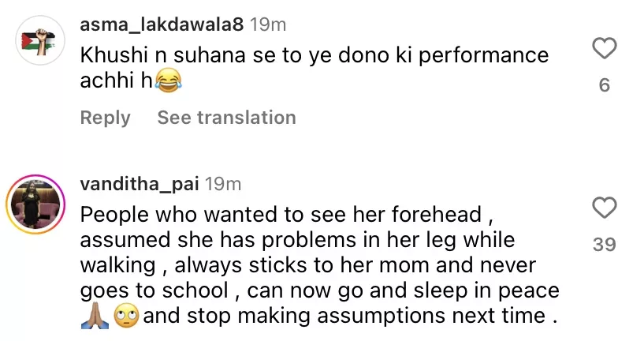Open asma_lakdawala8's profile picture

pyautogui.click(x=34, y=44)
